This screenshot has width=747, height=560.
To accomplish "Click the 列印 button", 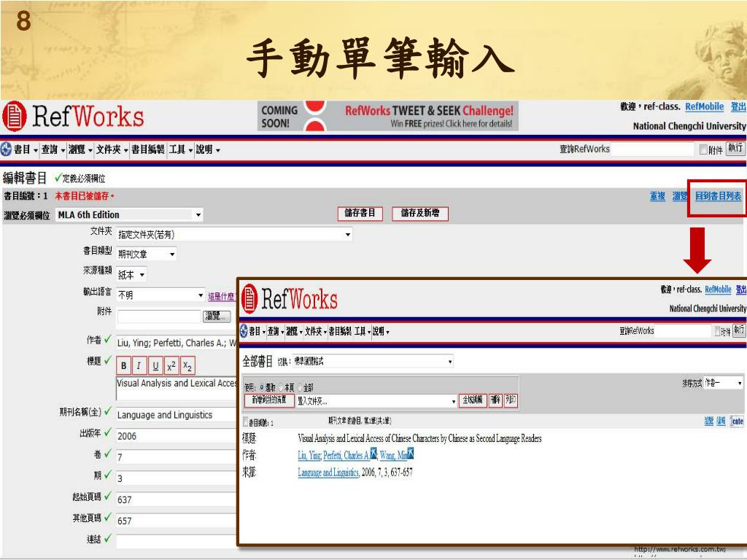I will [510, 400].
